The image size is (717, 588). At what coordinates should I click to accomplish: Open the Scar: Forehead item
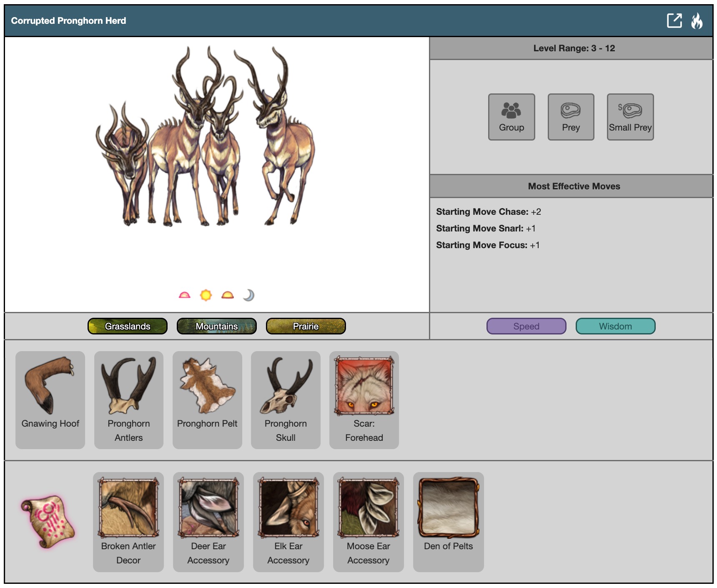(x=364, y=400)
